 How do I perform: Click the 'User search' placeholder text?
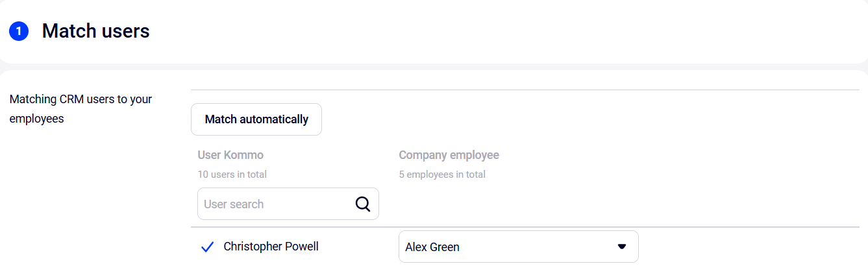click(x=234, y=204)
